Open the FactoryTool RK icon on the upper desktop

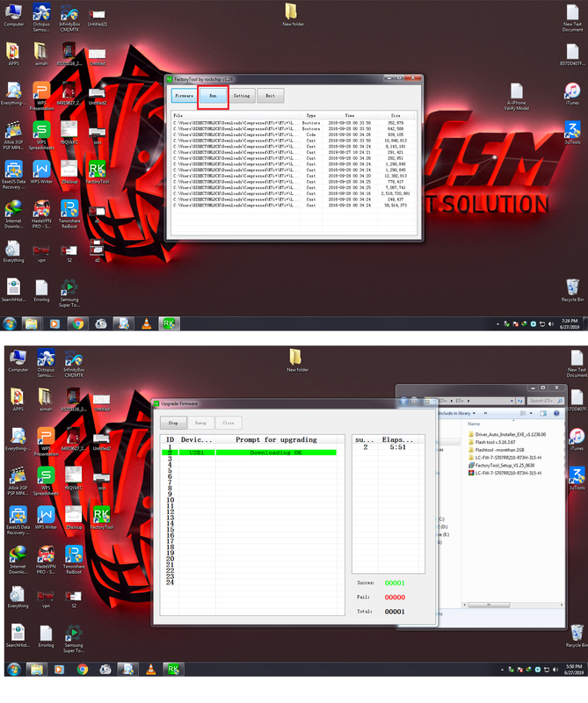(98, 172)
